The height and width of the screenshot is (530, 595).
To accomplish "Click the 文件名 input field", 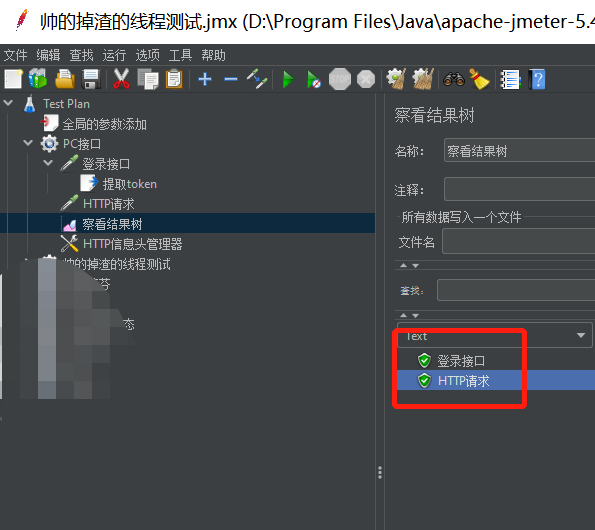I will click(518, 241).
